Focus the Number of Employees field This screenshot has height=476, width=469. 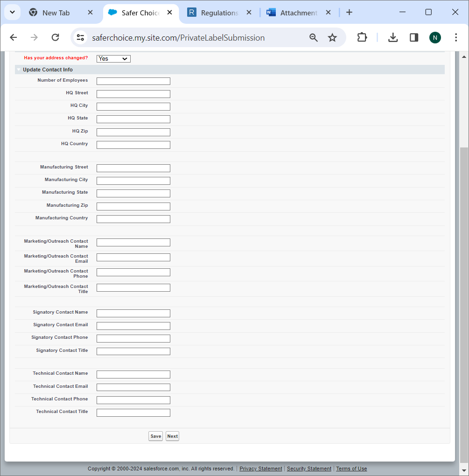(x=133, y=81)
